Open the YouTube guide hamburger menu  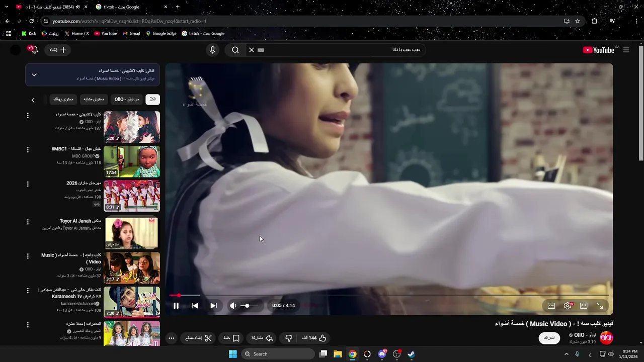626,50
